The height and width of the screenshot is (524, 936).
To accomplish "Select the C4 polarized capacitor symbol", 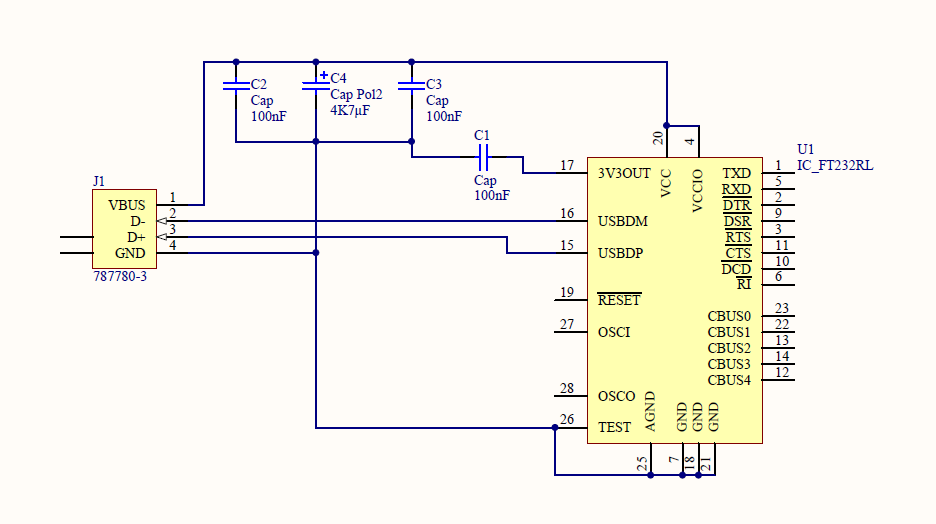I will [x=316, y=84].
